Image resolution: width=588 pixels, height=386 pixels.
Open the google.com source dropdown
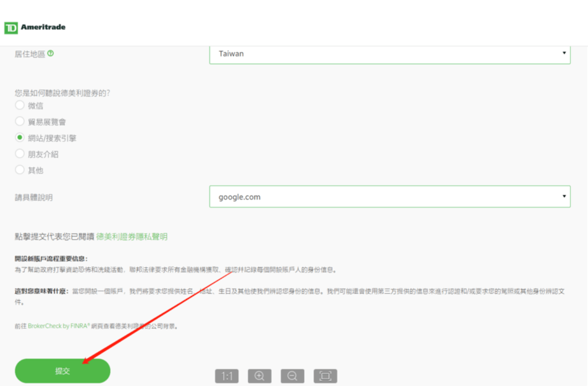(x=390, y=196)
